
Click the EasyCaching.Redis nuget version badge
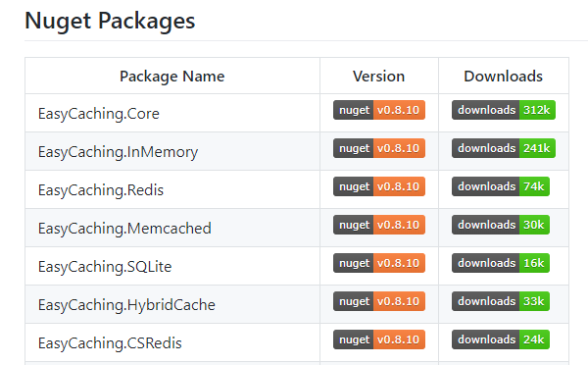click(x=379, y=186)
